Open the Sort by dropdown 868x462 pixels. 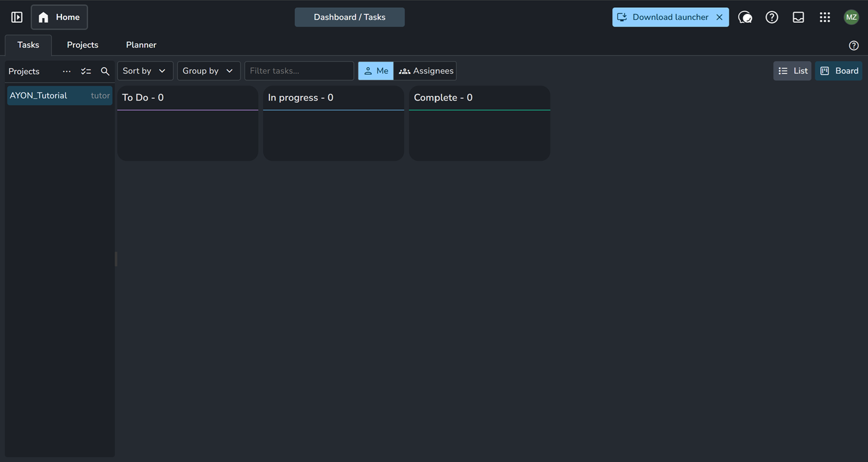tap(145, 71)
